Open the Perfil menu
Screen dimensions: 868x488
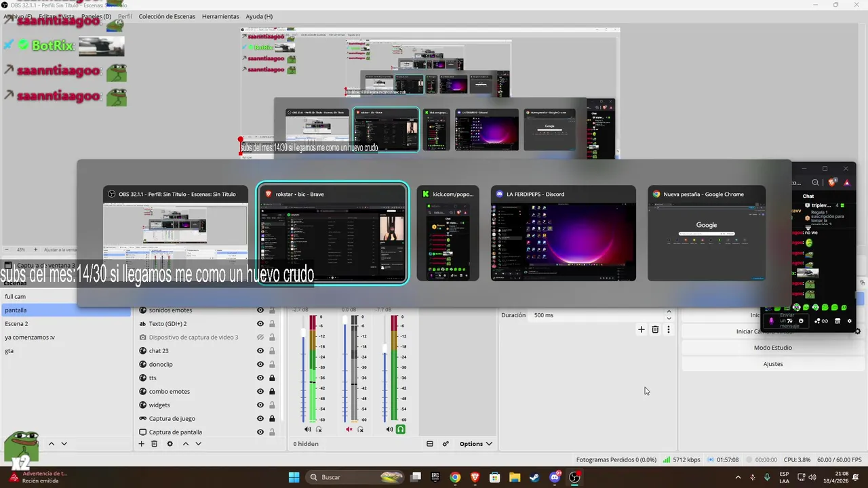(x=125, y=16)
